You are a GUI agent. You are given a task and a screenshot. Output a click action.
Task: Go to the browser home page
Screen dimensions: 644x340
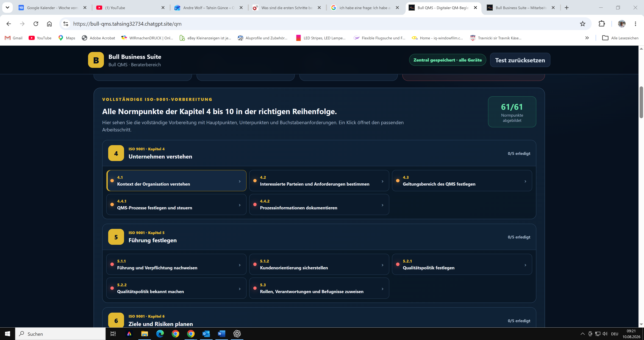point(49,24)
